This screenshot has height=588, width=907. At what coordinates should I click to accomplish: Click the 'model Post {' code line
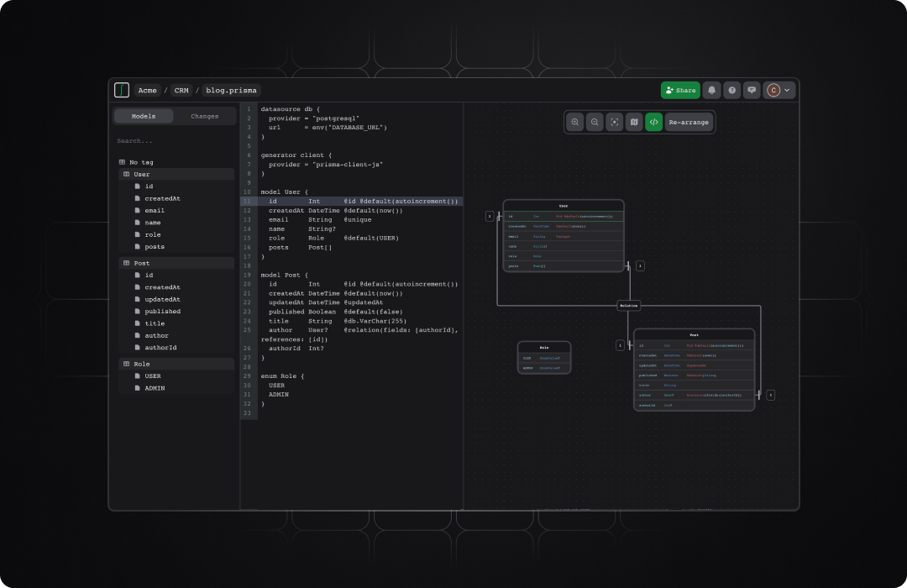pos(284,275)
